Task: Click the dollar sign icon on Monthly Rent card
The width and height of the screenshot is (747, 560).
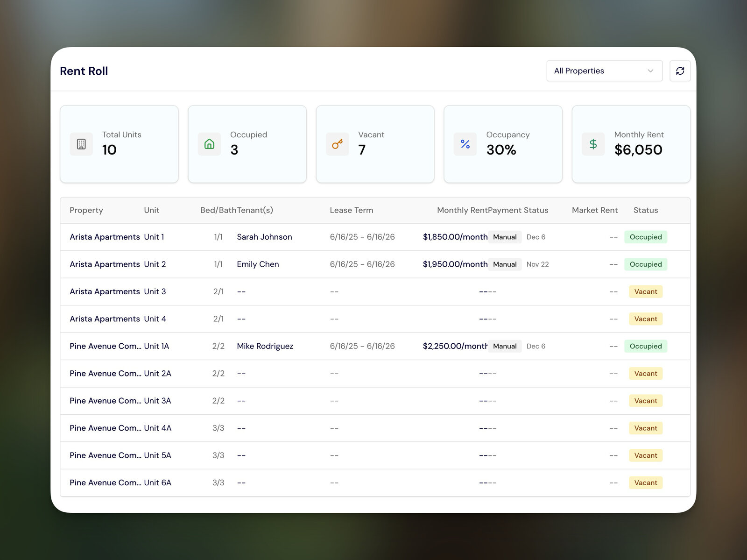Action: coord(593,144)
